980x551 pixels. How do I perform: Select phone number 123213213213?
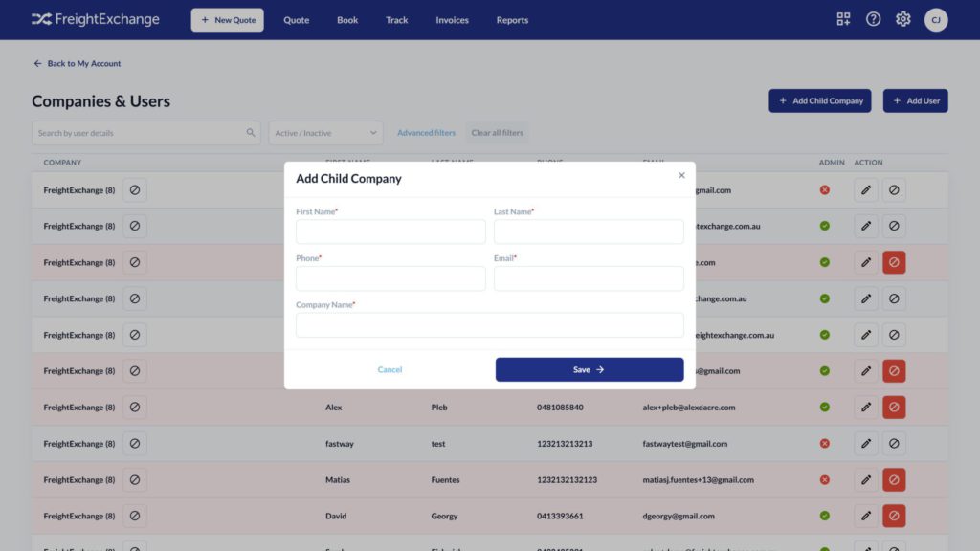565,444
